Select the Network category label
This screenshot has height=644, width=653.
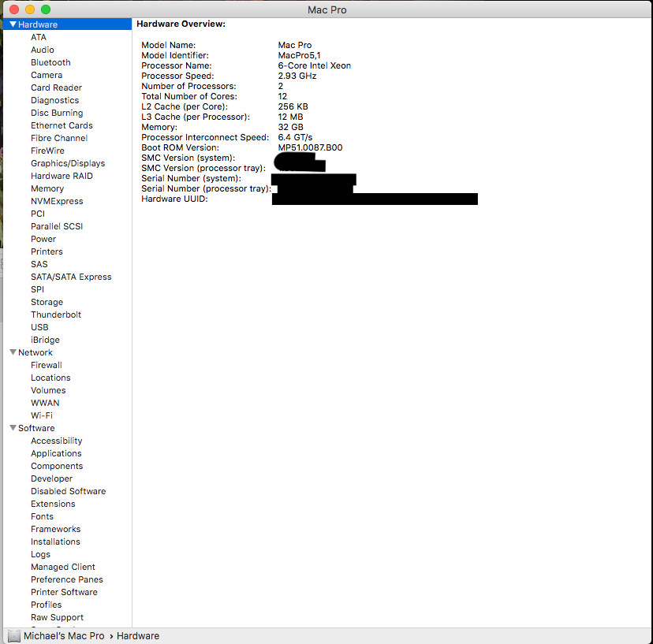35,352
